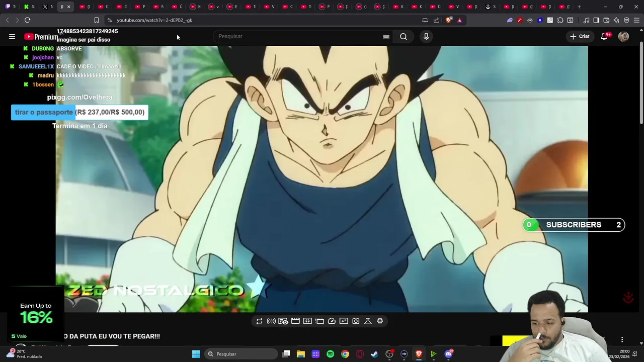The image size is (644, 362).
Task: Toggle the browser sidebar panel
Action: pos(596,20)
